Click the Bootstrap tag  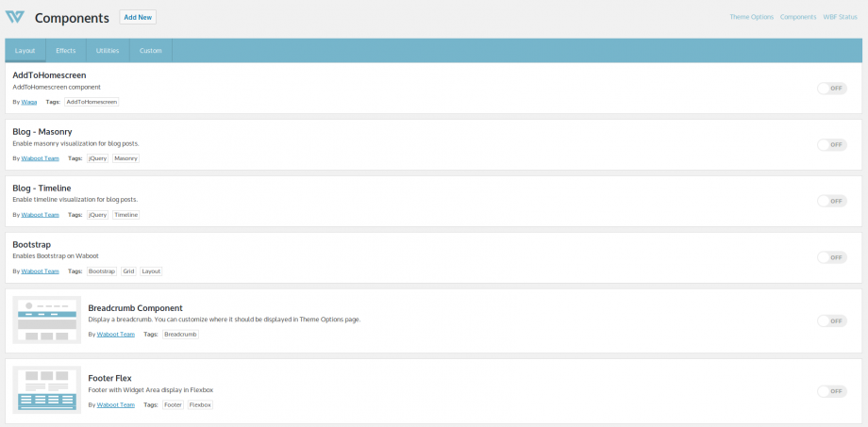(102, 271)
